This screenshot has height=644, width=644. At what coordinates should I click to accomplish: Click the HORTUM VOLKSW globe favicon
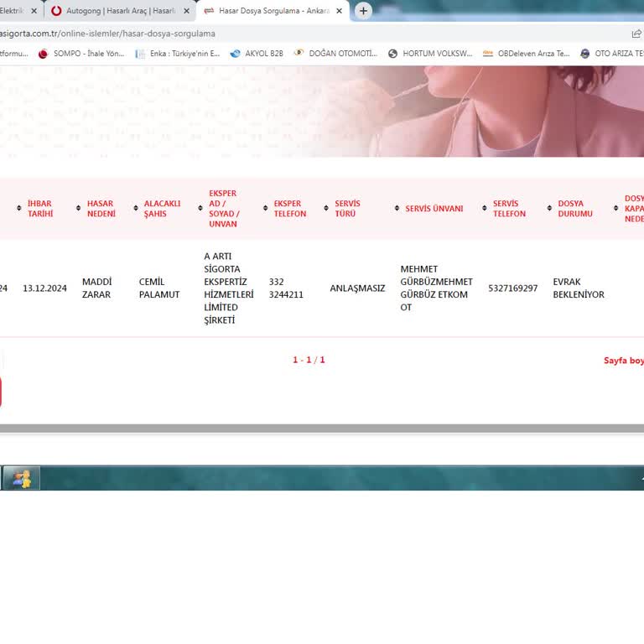coord(392,54)
